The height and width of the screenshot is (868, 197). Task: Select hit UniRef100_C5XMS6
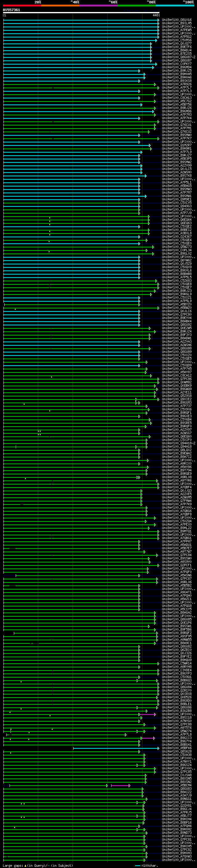pos(177,40)
